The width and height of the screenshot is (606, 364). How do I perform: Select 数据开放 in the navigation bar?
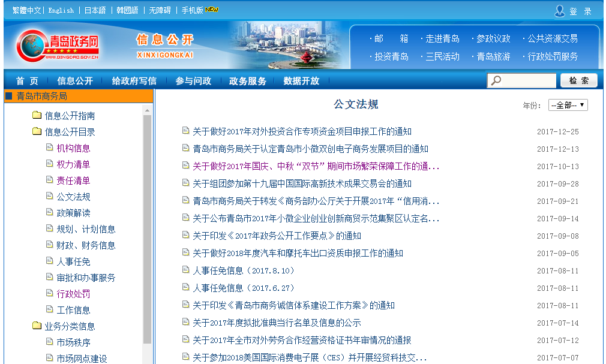(x=301, y=81)
